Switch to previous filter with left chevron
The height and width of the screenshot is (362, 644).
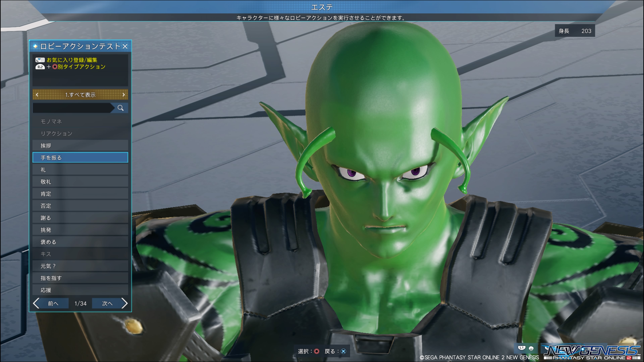37,95
